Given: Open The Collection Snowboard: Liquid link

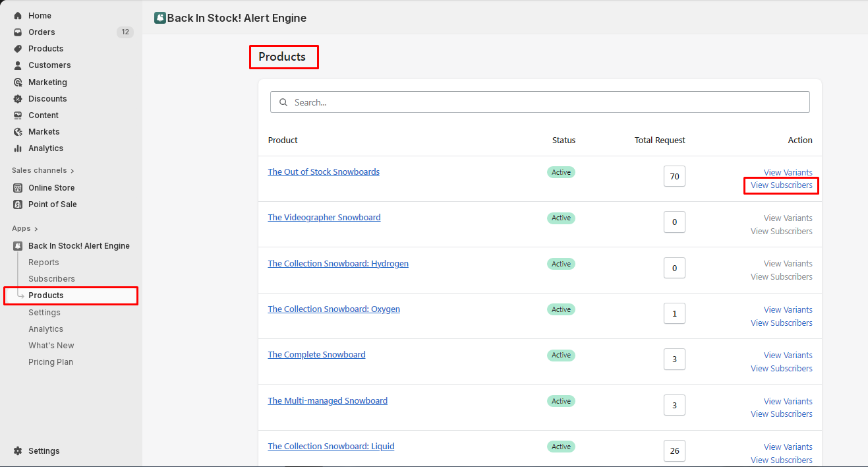Looking at the screenshot, I should click(331, 446).
